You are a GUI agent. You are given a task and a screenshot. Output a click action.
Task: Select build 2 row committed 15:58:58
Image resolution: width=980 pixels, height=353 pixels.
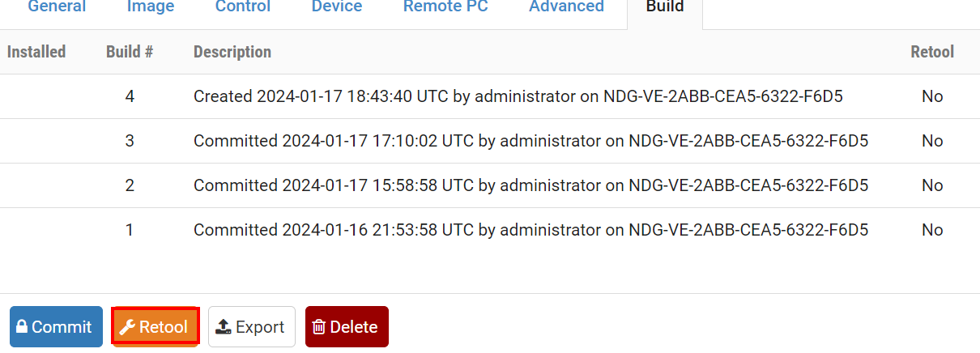coord(530,185)
